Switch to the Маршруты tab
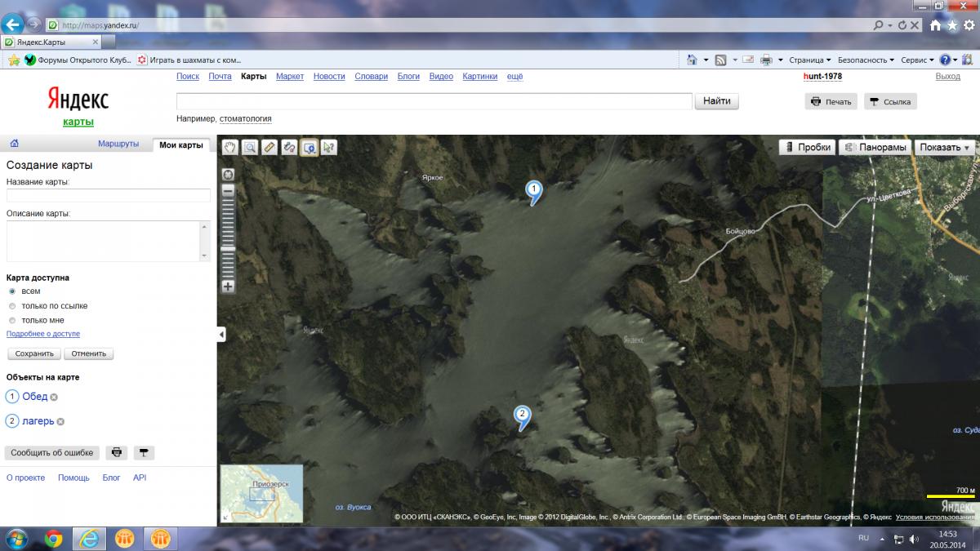 click(x=118, y=144)
